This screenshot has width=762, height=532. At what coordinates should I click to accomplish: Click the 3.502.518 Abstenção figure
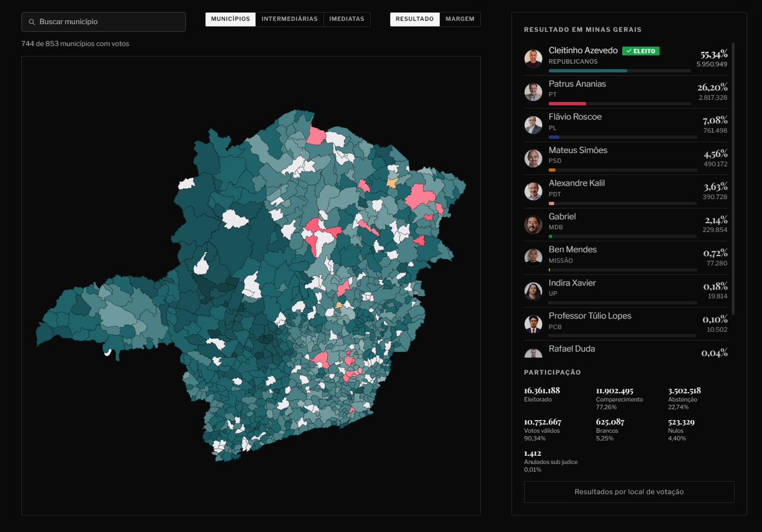pos(684,391)
